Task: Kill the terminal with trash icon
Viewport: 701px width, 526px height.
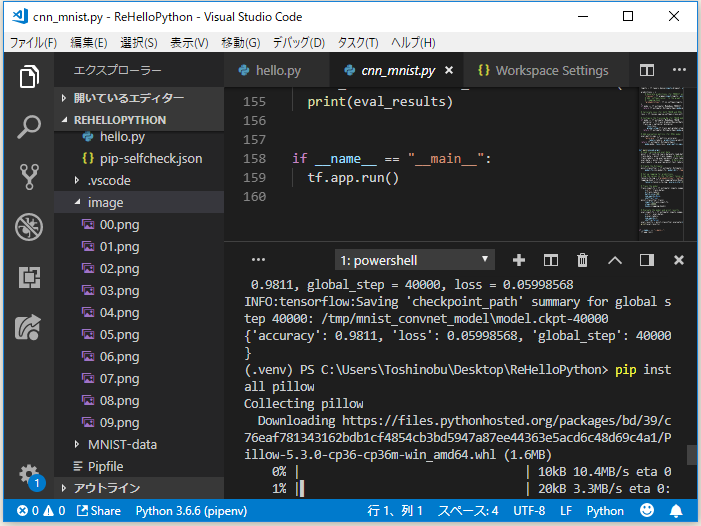Action: pyautogui.click(x=582, y=260)
